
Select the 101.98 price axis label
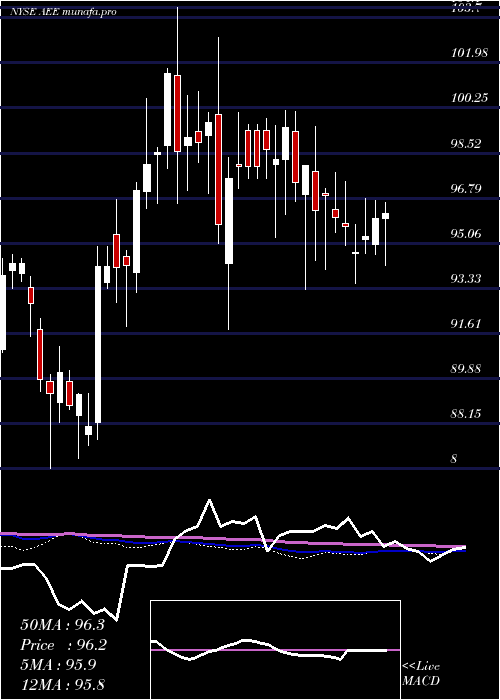(x=470, y=53)
